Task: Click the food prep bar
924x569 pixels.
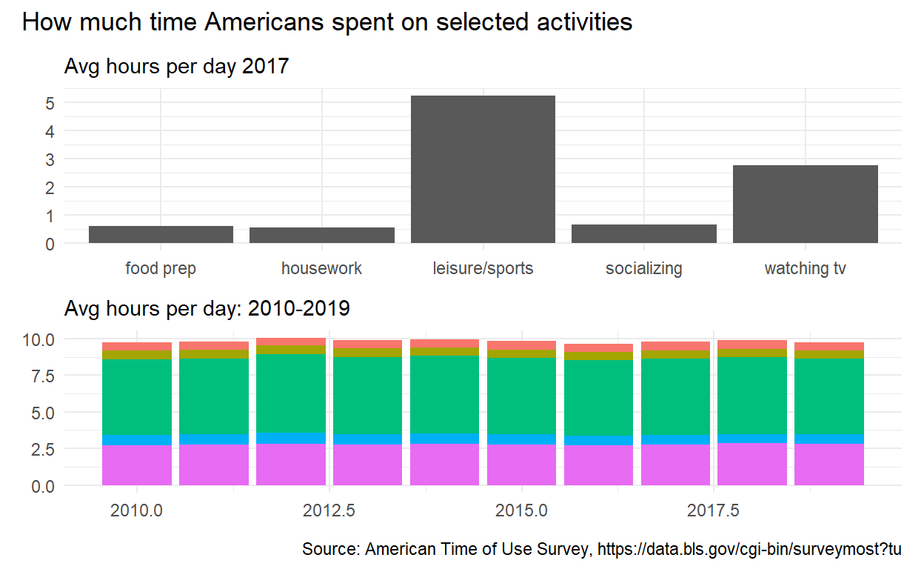Action: 161,234
